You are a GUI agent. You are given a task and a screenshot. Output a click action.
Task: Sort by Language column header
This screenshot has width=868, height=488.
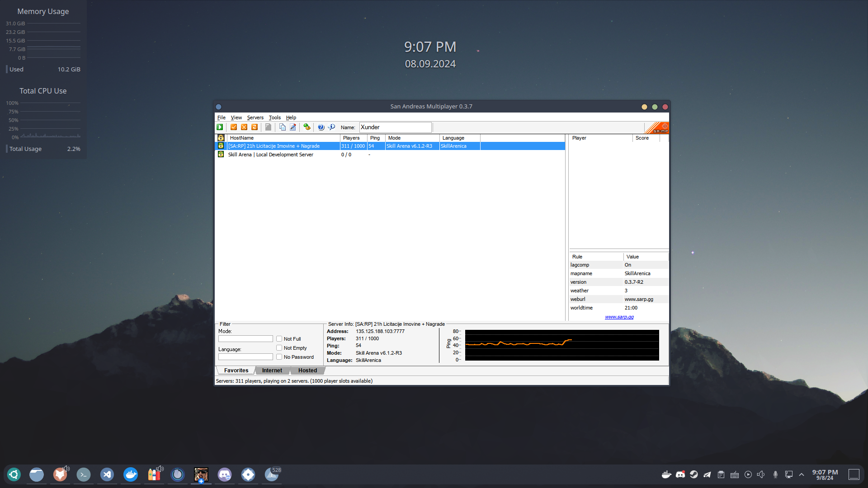460,138
